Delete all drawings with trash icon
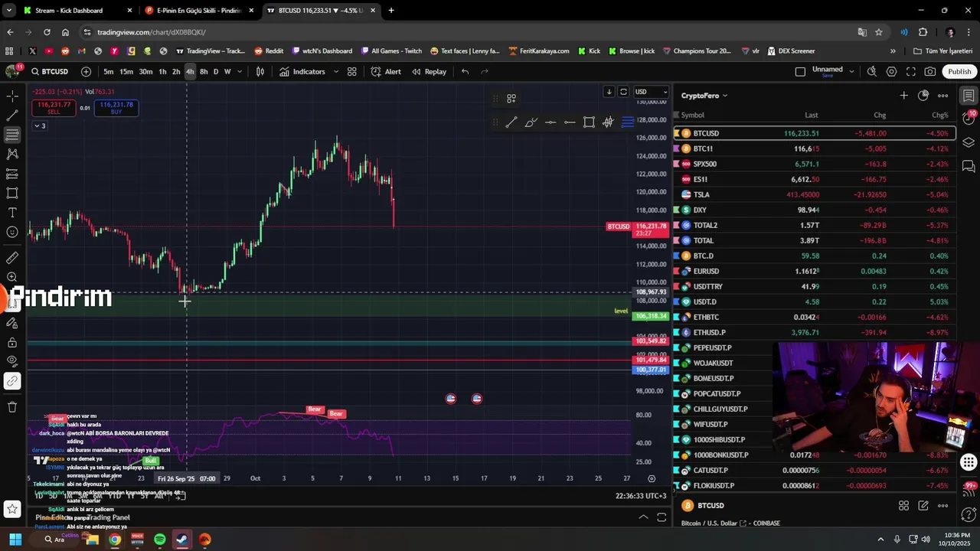The image size is (980, 551). (x=12, y=407)
